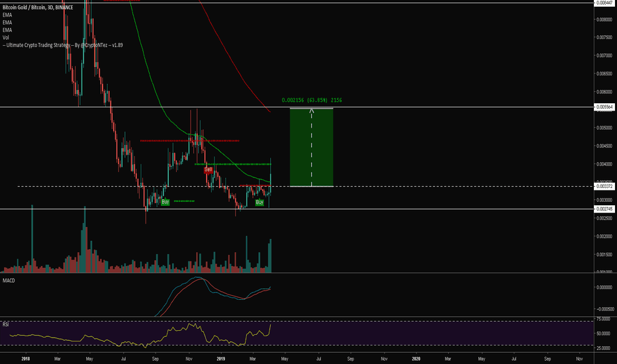Screen dimensions: 617x364
Task: Click the Buy signal marker from March 2019
Action: pos(260,203)
